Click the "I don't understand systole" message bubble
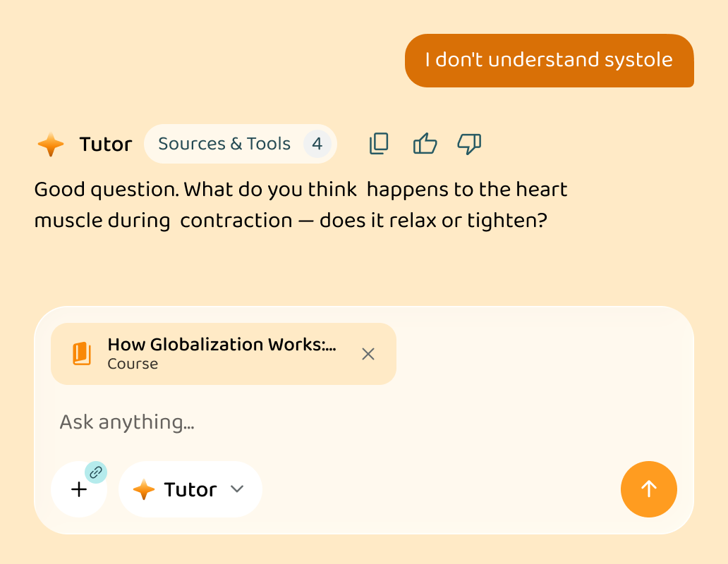 tap(550, 61)
